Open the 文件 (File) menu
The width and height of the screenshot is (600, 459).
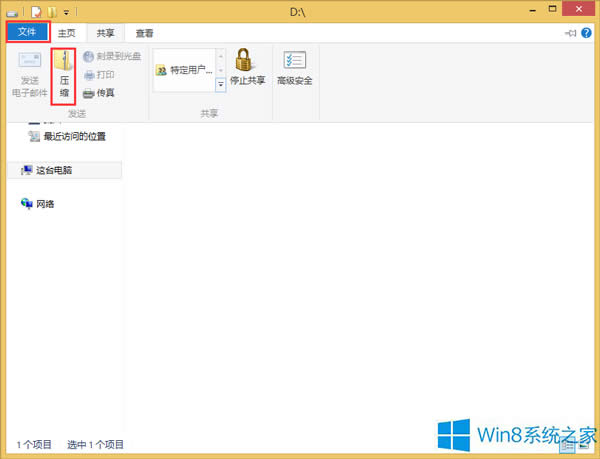coord(27,33)
